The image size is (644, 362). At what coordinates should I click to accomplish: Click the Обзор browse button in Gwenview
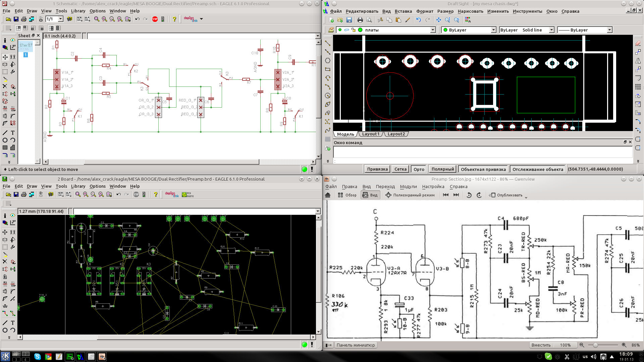point(347,195)
